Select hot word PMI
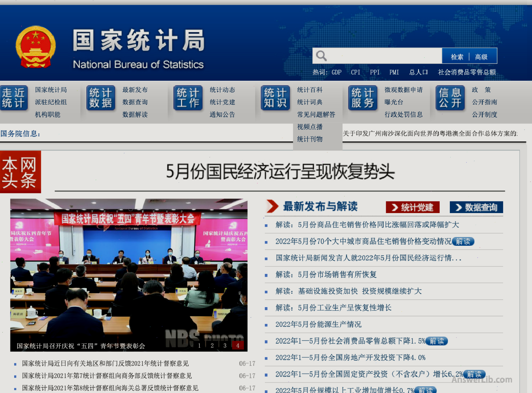Viewport: 532px width, 393px height. pos(394,72)
